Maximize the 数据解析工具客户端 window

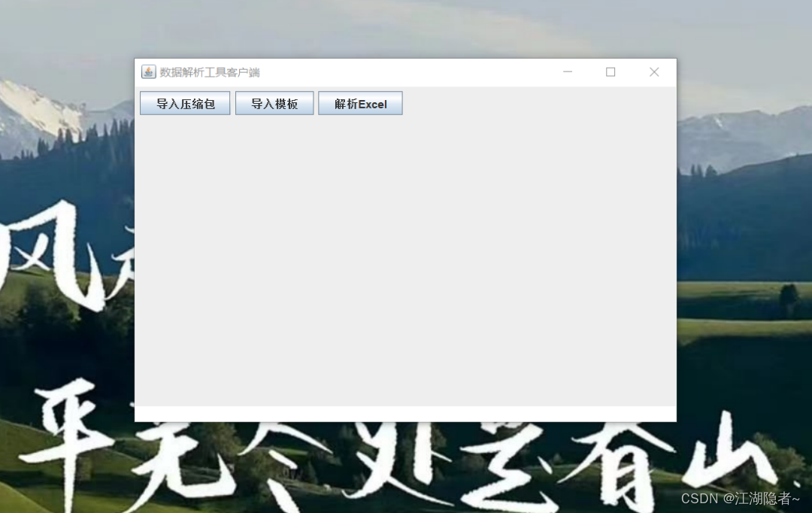point(611,72)
